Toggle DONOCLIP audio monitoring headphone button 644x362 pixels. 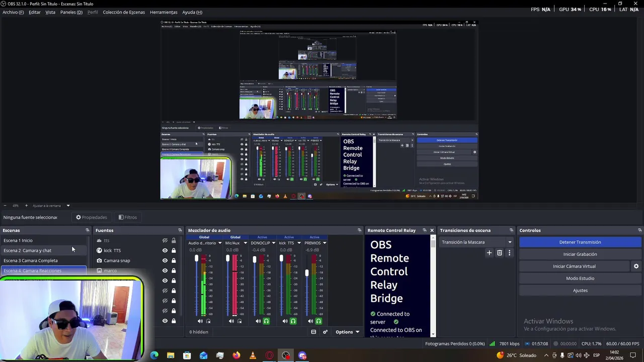pyautogui.click(x=266, y=321)
